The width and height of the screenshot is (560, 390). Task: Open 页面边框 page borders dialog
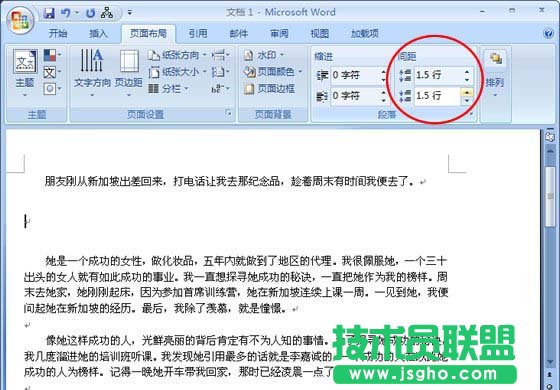click(x=269, y=89)
